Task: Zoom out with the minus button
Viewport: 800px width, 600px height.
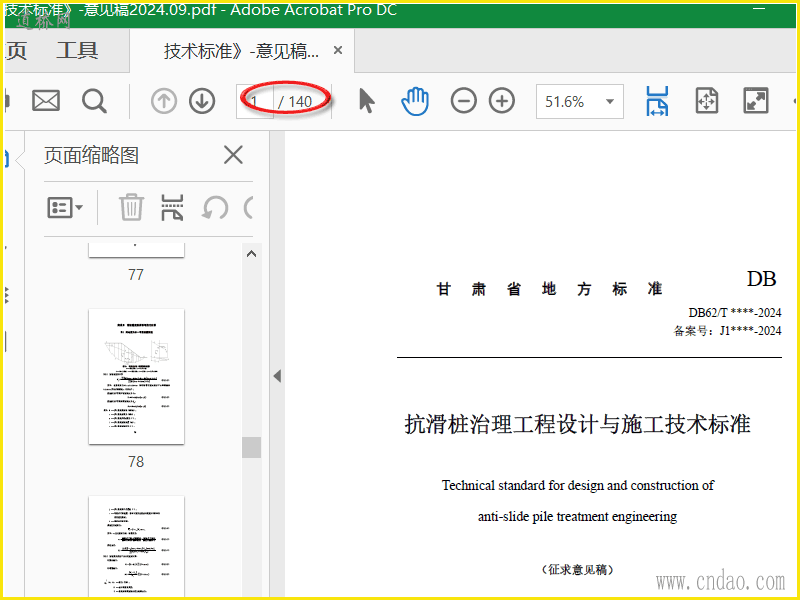Action: coord(463,101)
